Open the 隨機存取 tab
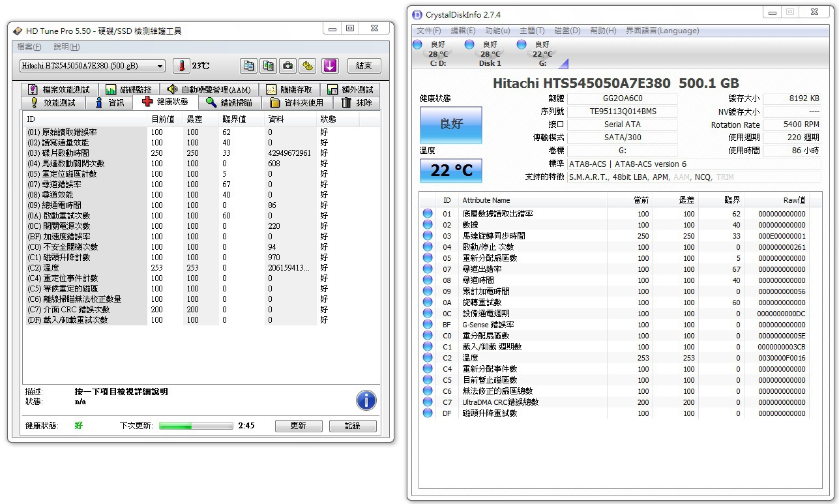The image size is (839, 504). [x=289, y=89]
